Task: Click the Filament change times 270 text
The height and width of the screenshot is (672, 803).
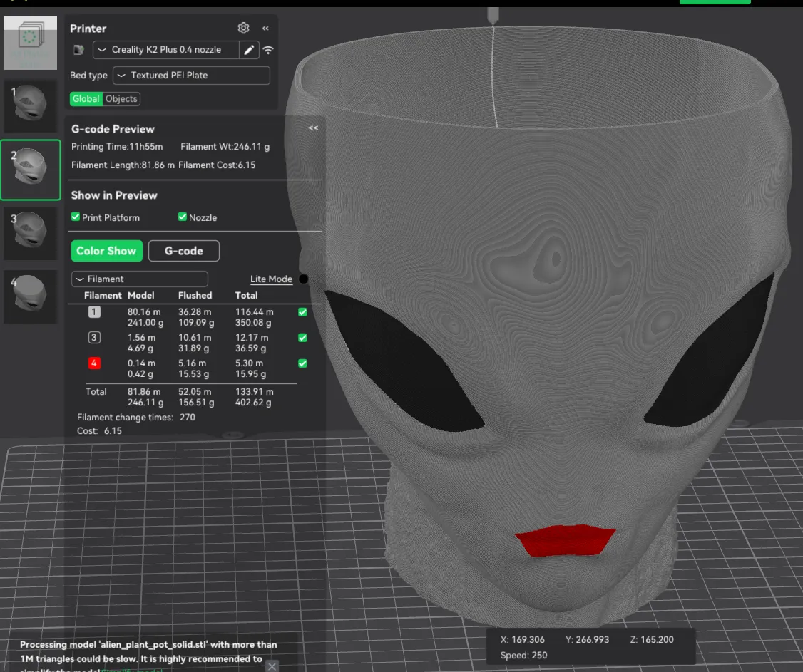Action: pos(135,417)
